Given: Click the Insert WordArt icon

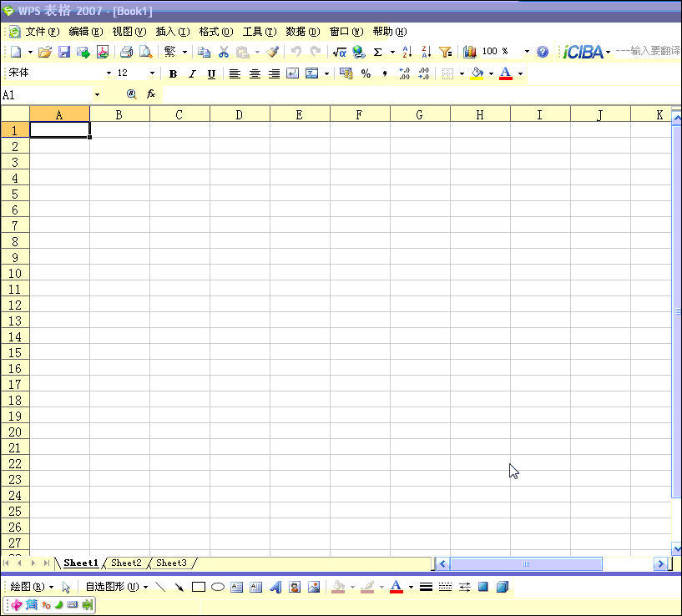Looking at the screenshot, I should 275,587.
